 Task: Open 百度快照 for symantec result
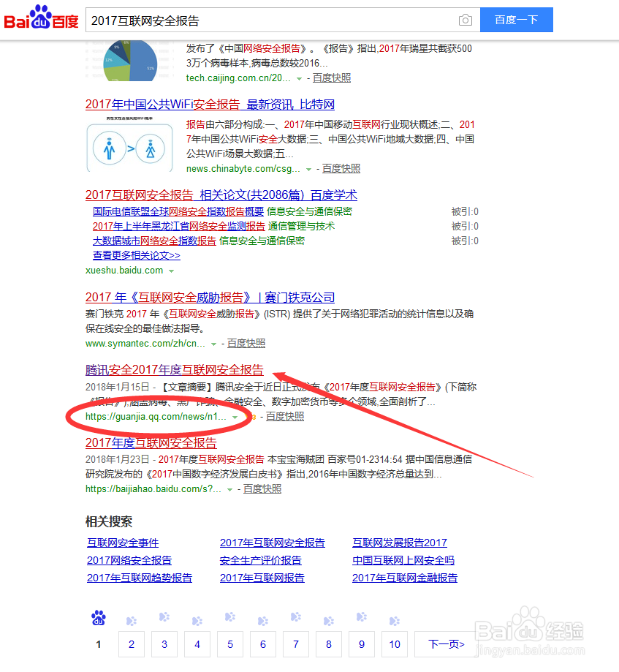point(246,343)
